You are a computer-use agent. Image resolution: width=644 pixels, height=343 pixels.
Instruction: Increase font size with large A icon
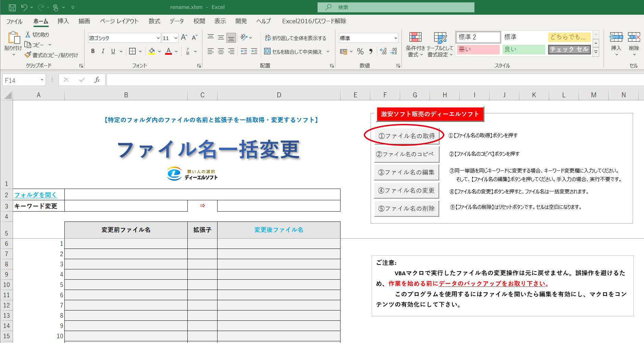pos(184,38)
